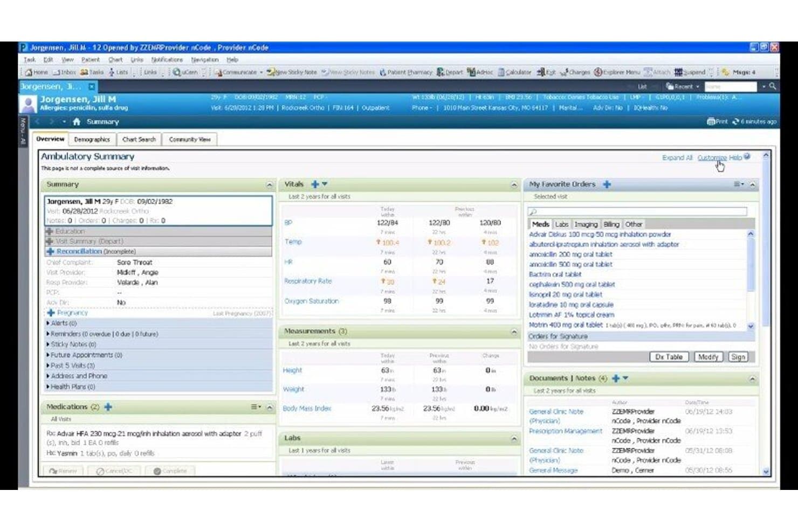This screenshot has width=798, height=532.
Task: Open the Home toolbar icon
Action: click(37, 72)
